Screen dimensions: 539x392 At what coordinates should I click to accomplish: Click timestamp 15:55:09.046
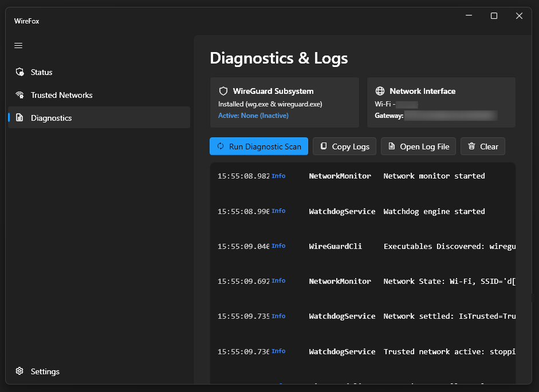[x=243, y=246]
